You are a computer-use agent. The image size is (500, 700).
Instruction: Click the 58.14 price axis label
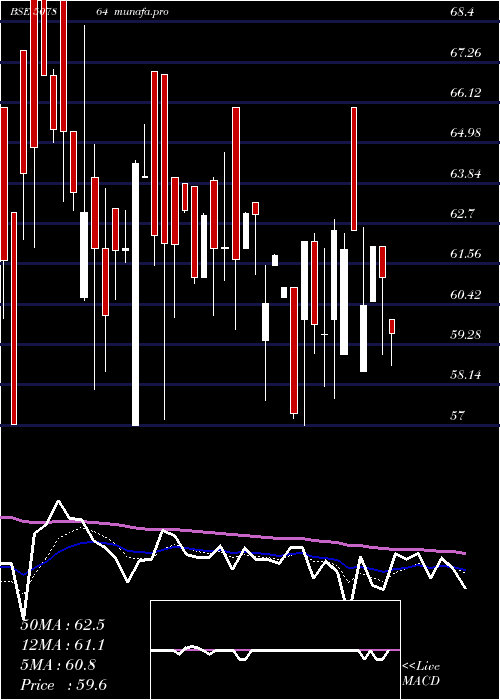point(466,374)
